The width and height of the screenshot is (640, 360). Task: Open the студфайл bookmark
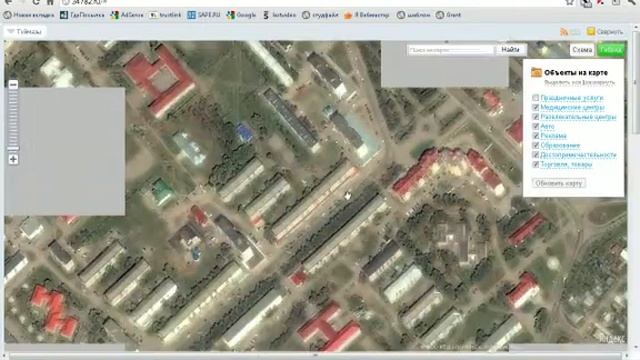click(x=320, y=15)
